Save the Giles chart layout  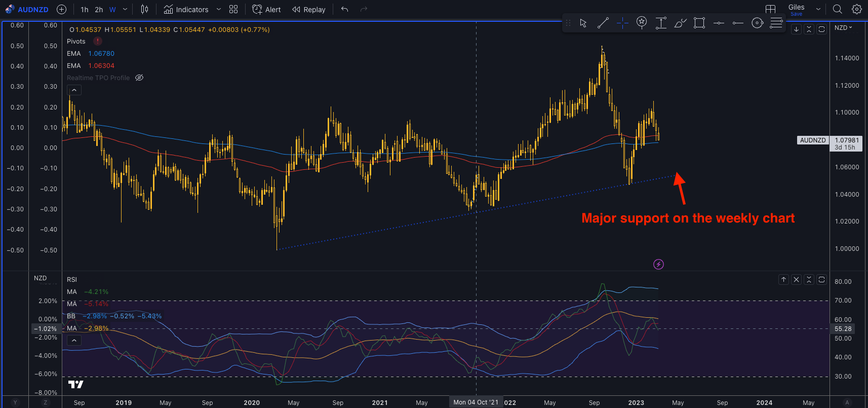pyautogui.click(x=797, y=14)
